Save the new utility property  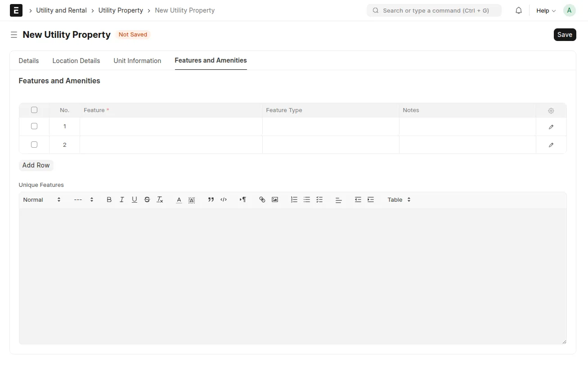coord(565,35)
